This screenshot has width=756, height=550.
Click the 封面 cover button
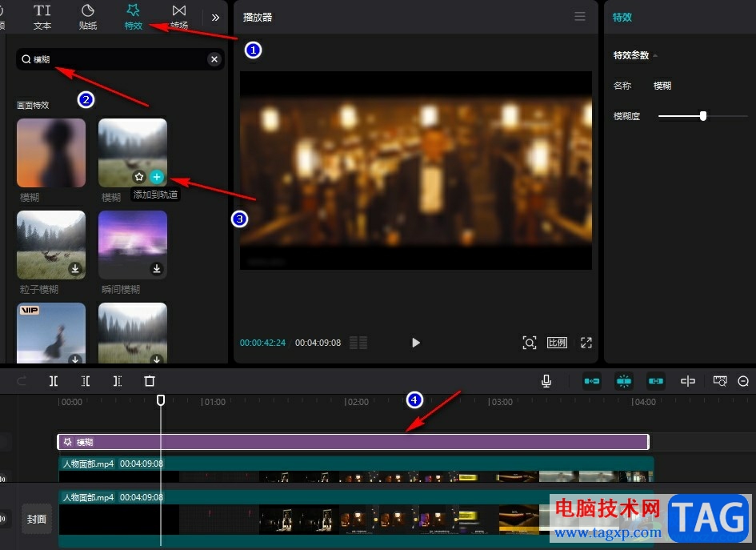[37, 519]
